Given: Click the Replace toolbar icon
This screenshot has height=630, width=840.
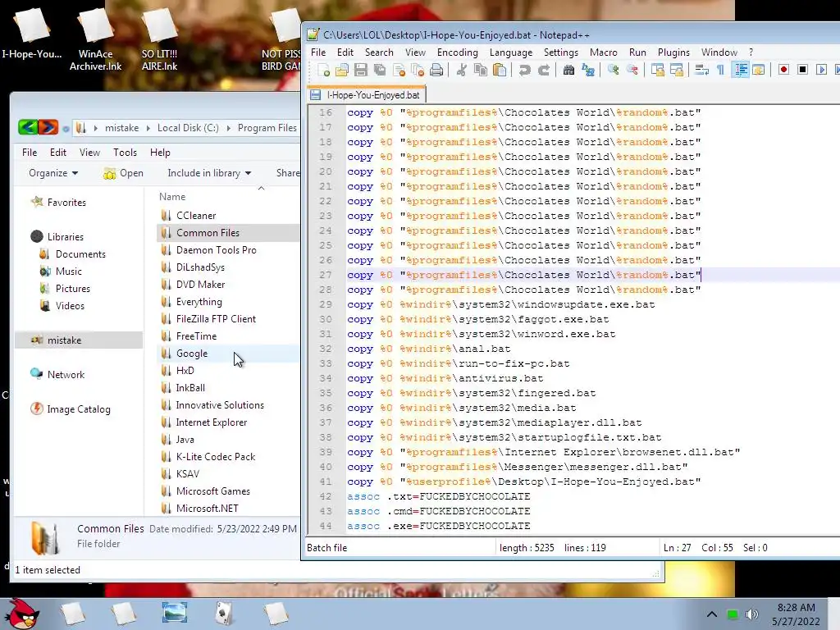Looking at the screenshot, I should click(x=588, y=71).
